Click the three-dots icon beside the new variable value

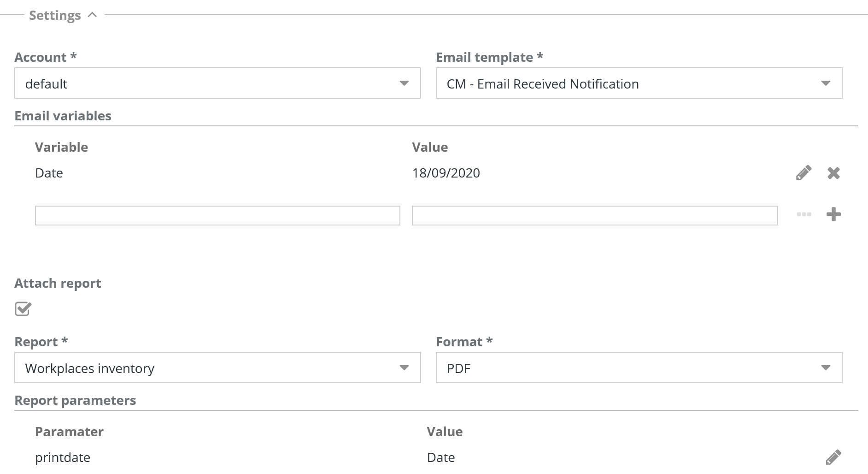(804, 214)
